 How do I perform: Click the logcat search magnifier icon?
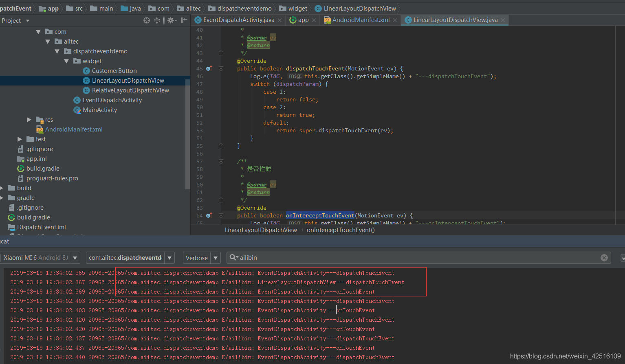[x=234, y=257]
